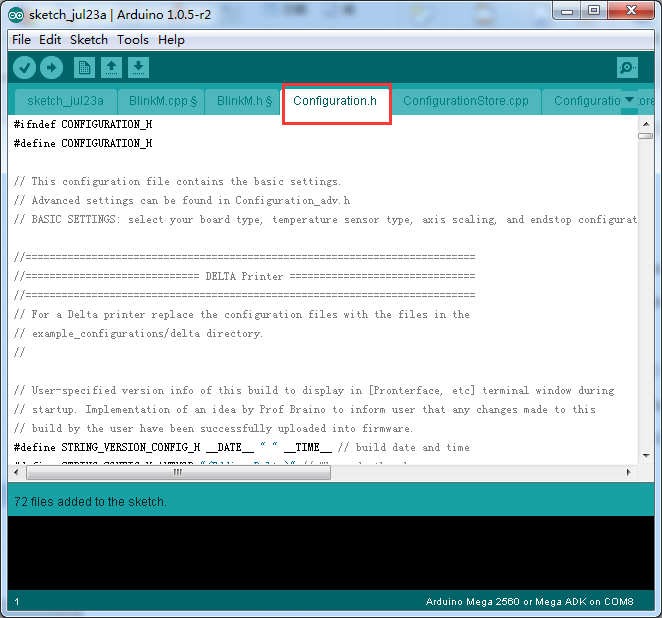This screenshot has width=662, height=618.
Task: Open the Edit menu
Action: (x=50, y=40)
